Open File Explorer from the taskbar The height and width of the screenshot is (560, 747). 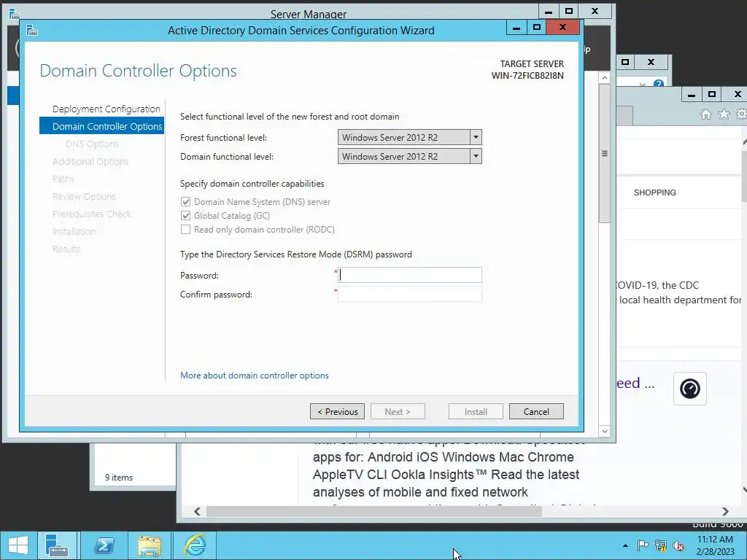(150, 545)
